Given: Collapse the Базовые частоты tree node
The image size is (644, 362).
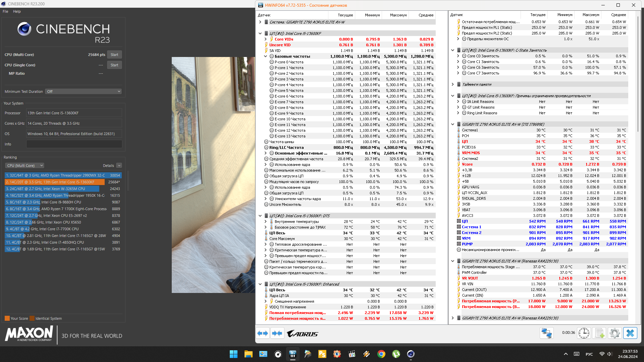Looking at the screenshot, I should point(266,56).
